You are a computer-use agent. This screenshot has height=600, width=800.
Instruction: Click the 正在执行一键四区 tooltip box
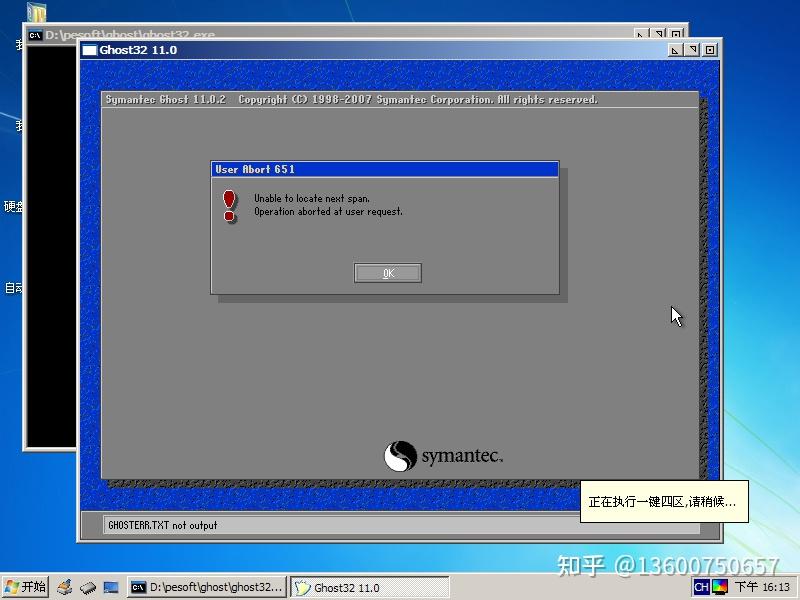coord(663,503)
